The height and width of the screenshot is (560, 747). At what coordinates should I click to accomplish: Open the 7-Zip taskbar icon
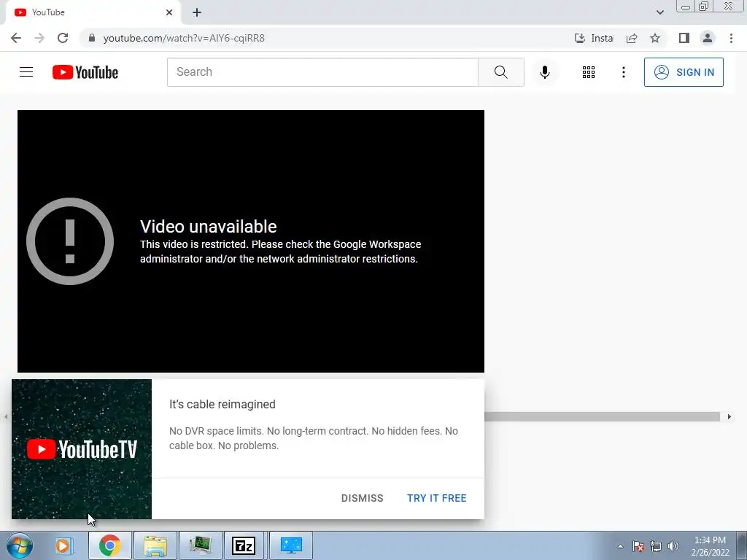[x=244, y=545]
